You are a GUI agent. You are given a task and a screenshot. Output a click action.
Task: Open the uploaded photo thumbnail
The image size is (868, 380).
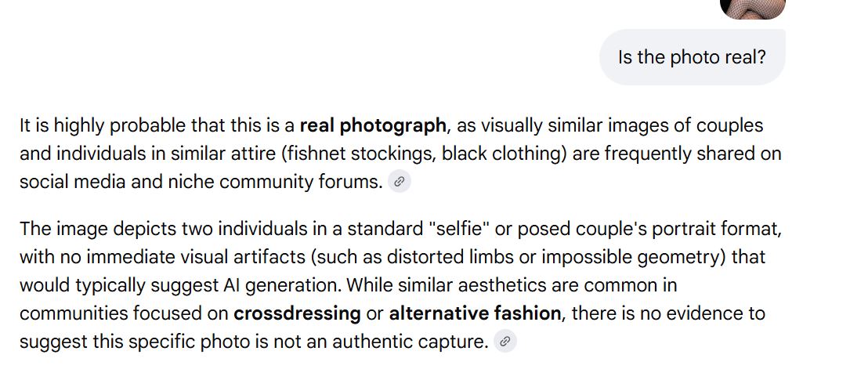point(752,8)
